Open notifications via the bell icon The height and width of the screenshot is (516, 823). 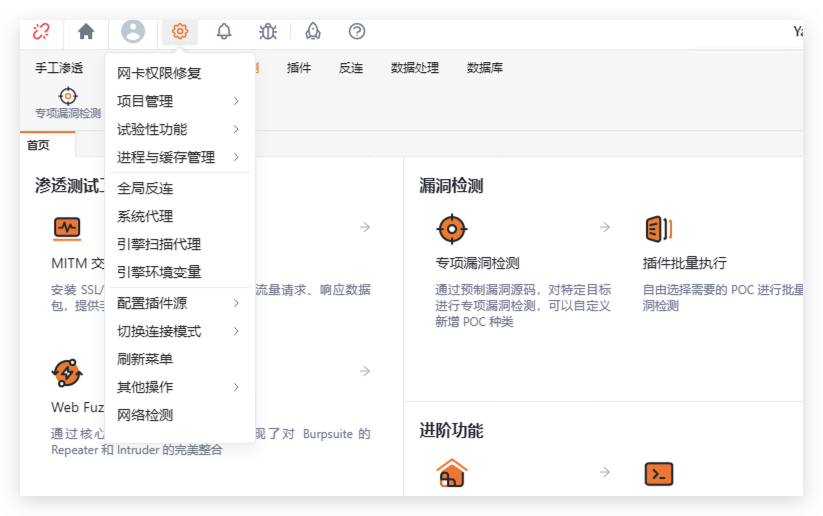coord(224,31)
